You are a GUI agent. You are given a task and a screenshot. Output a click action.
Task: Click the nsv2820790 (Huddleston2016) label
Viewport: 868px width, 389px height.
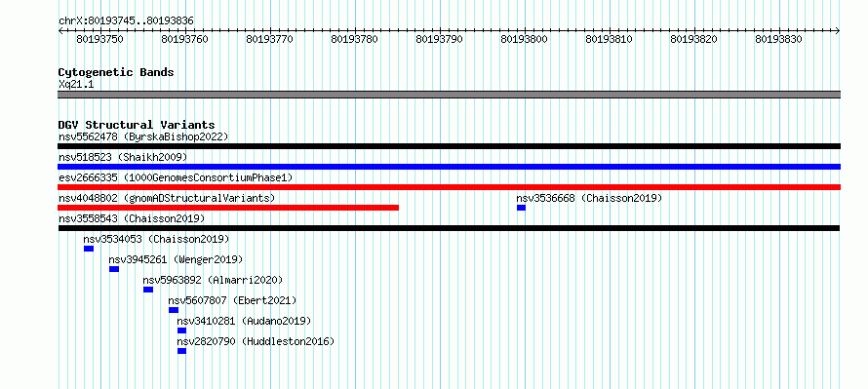pyautogui.click(x=256, y=341)
